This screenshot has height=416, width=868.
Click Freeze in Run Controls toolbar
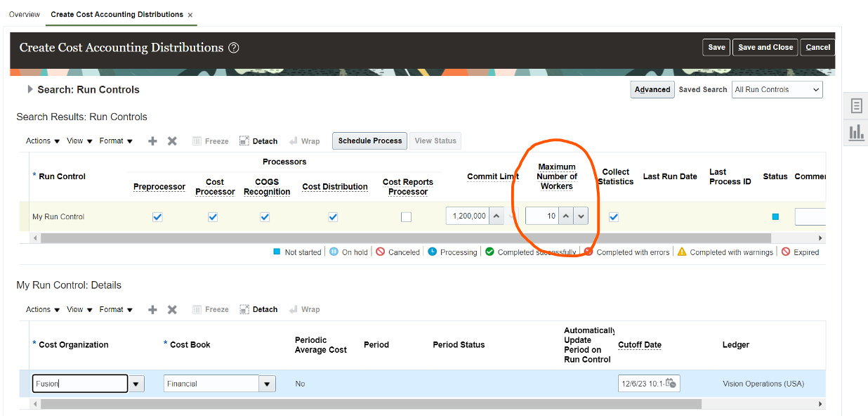tap(211, 141)
